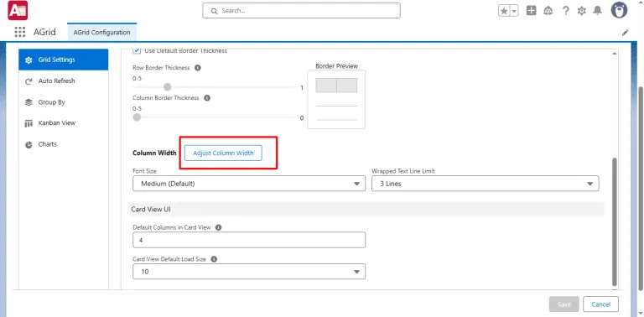Click the Auto Refresh circular arrow icon

tap(29, 81)
